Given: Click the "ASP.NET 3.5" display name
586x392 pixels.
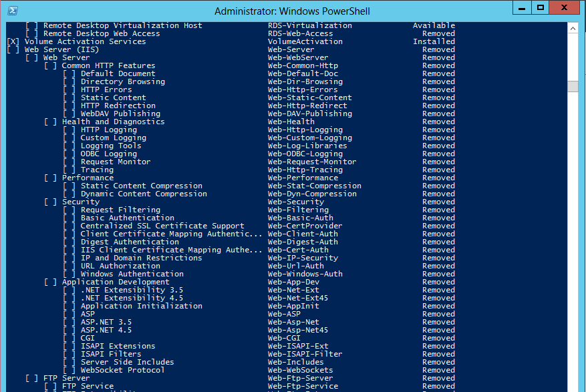Looking at the screenshot, I should [x=106, y=323].
